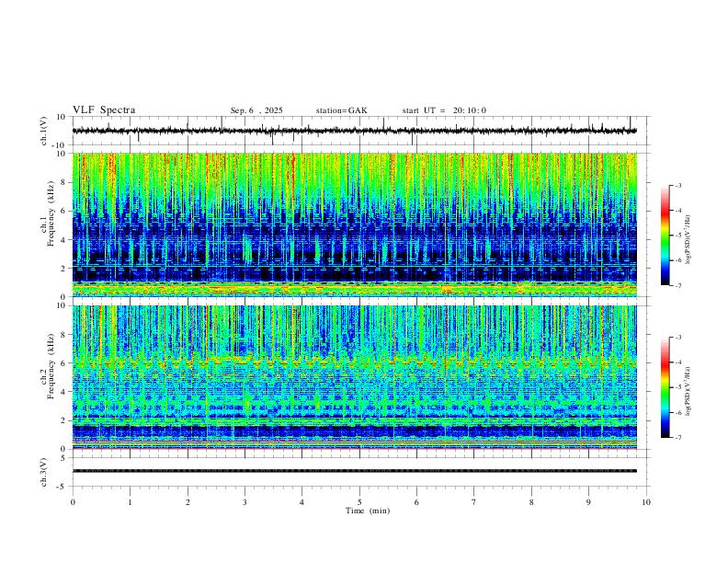Screen dimensions: 728x563
Task: Click the "4" kHz tick on ch.2 frequency axis
Action: (64, 392)
